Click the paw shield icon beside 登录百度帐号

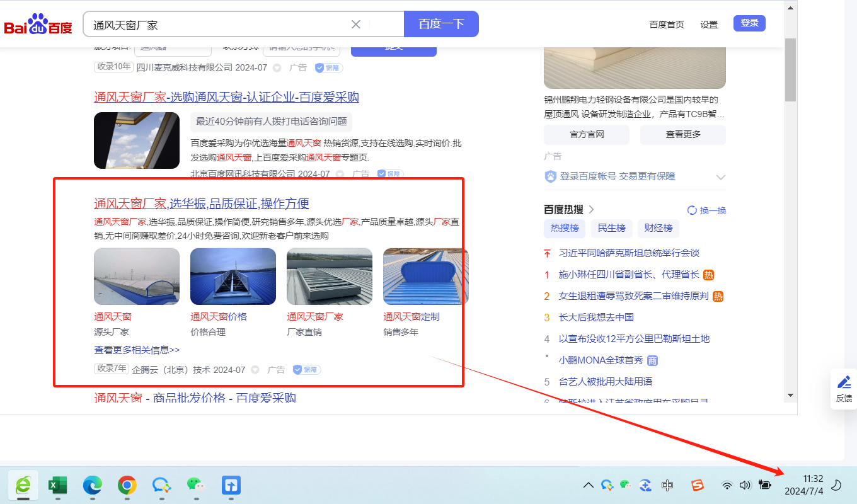[x=551, y=177]
